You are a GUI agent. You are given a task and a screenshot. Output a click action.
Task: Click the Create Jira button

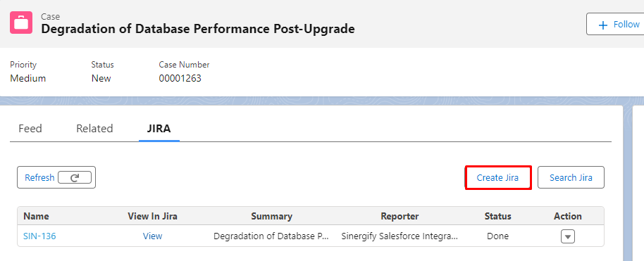point(497,178)
